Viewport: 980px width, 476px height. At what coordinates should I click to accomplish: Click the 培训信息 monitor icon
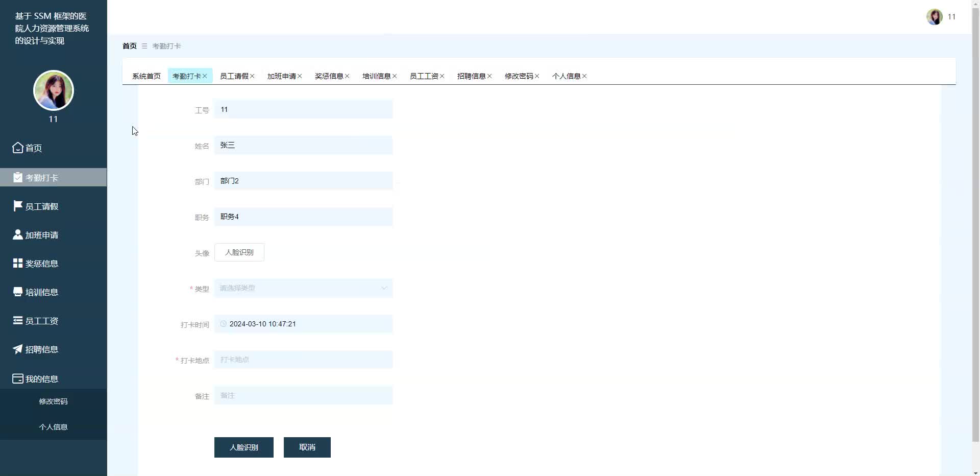(x=17, y=292)
